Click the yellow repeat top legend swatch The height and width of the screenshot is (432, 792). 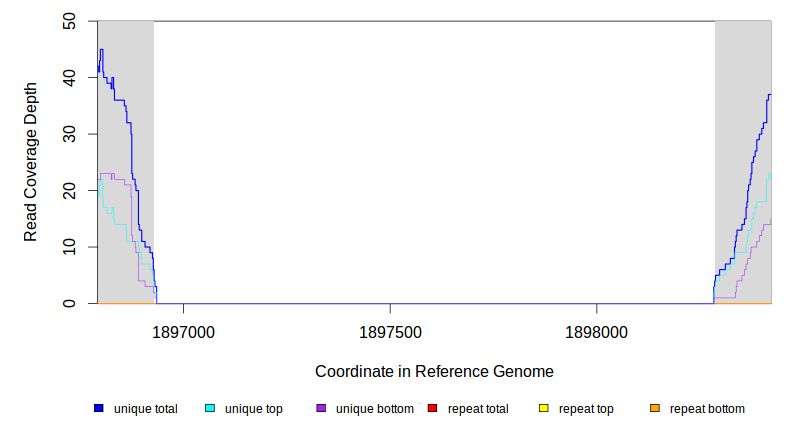[544, 408]
